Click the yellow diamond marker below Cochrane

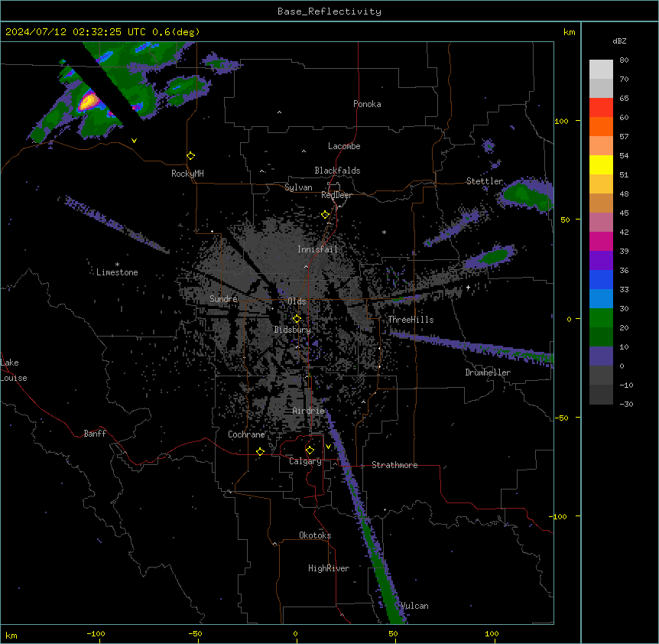[x=260, y=451]
